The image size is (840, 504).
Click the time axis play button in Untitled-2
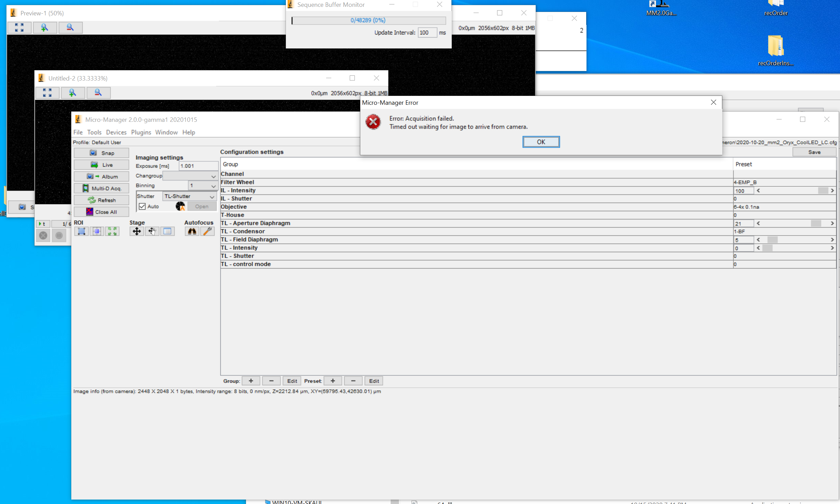coord(43,224)
